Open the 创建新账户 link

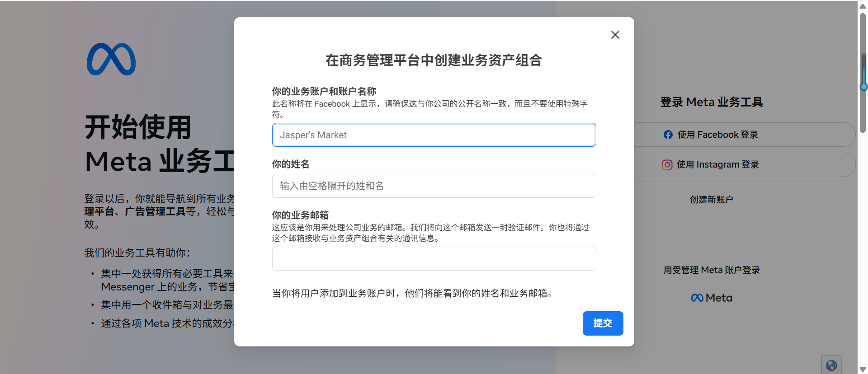[x=711, y=200]
